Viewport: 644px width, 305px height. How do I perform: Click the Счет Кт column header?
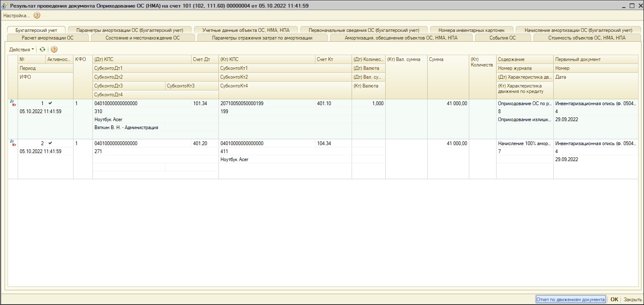tap(334, 59)
